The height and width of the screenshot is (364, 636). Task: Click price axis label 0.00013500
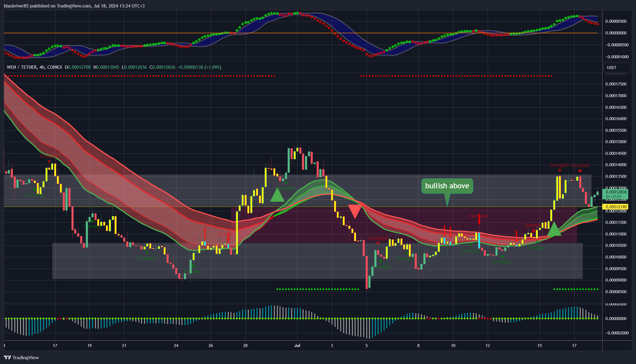(616, 176)
